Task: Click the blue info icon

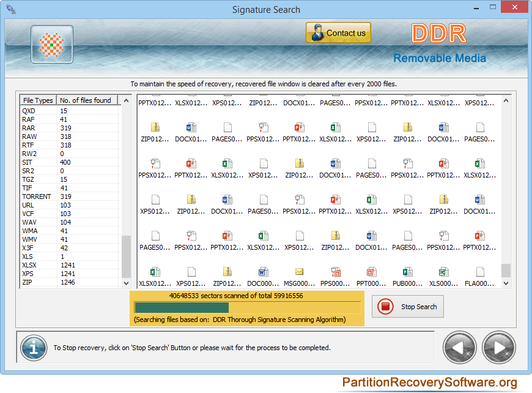Action: point(34,348)
